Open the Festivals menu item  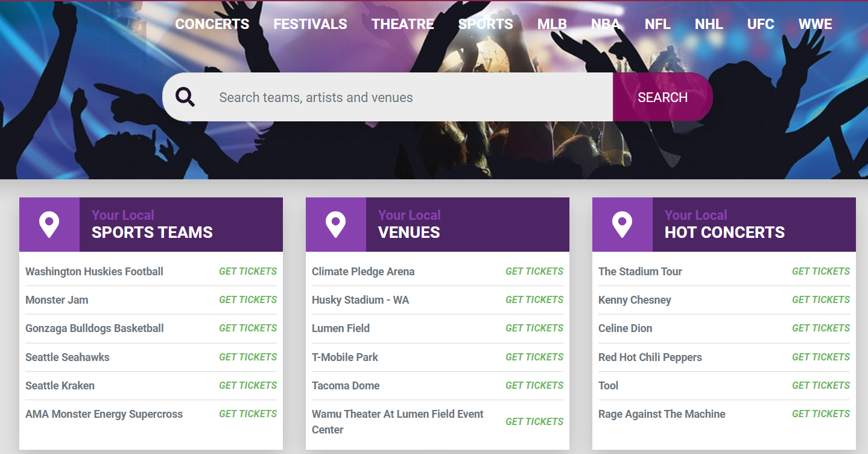pyautogui.click(x=310, y=24)
